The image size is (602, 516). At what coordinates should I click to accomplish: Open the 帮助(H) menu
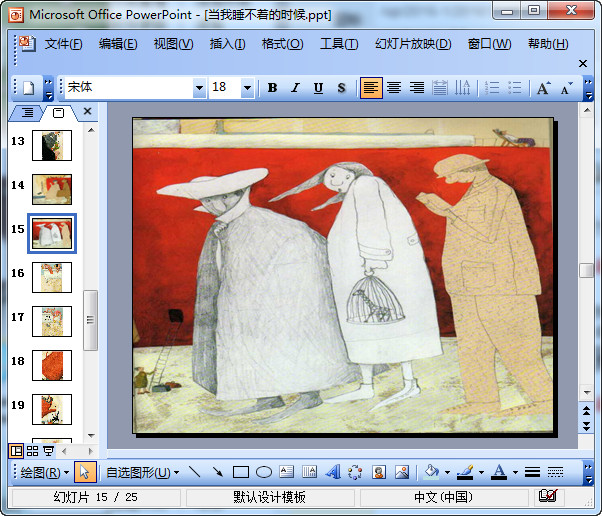(x=548, y=44)
